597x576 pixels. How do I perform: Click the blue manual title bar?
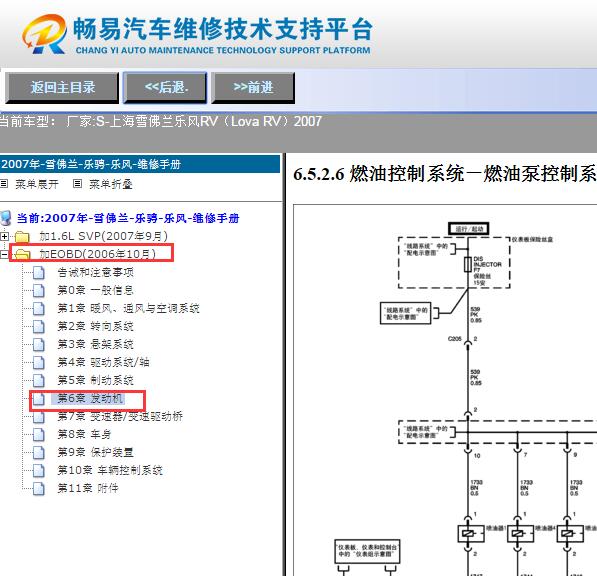click(140, 164)
